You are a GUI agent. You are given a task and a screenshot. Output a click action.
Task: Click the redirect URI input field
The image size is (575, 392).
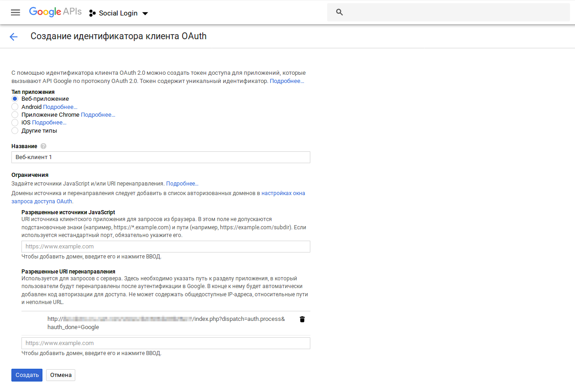[166, 343]
